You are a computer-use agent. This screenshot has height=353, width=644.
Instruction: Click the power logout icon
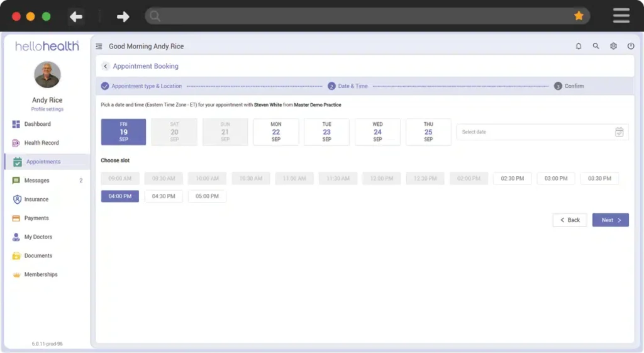click(631, 47)
